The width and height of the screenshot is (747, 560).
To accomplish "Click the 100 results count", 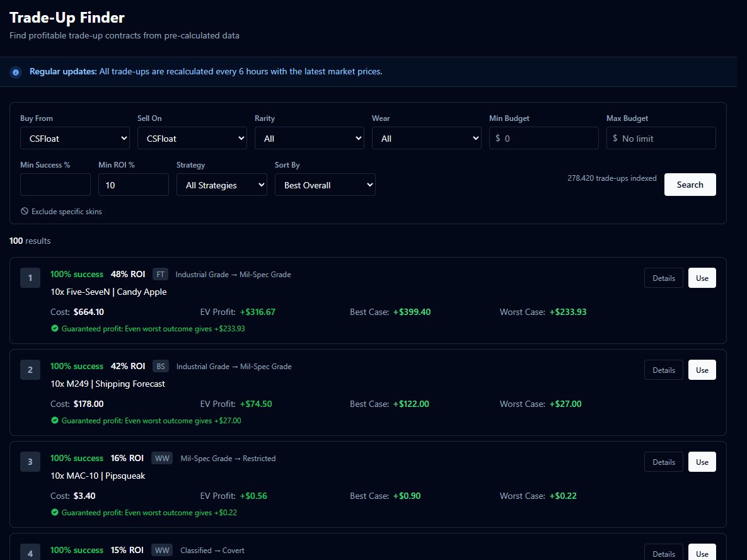I will pyautogui.click(x=30, y=241).
